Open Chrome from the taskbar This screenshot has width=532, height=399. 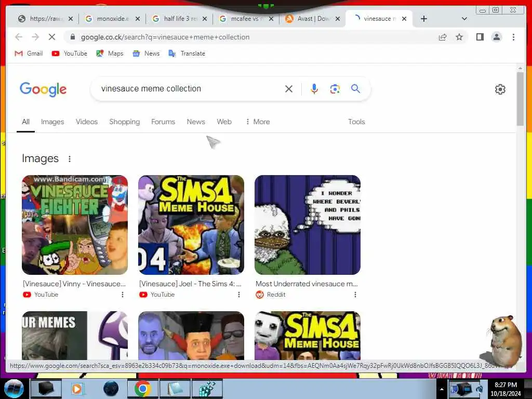[142, 389]
